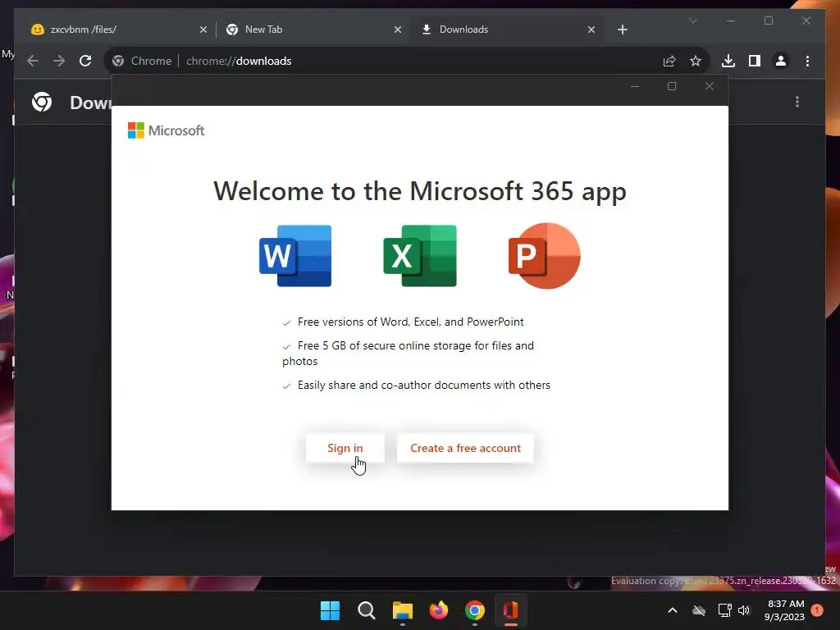Open Downloads page more actions menu
The image size is (840, 630).
(797, 102)
